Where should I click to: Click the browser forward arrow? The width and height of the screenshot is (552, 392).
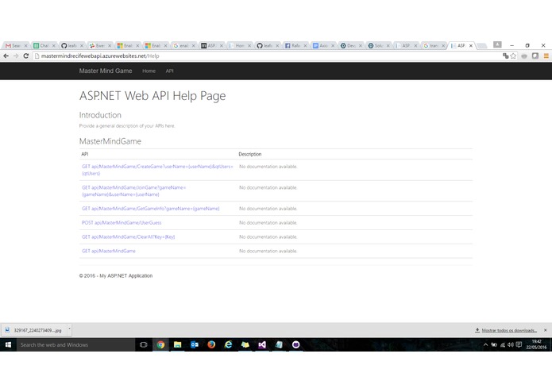click(16, 56)
